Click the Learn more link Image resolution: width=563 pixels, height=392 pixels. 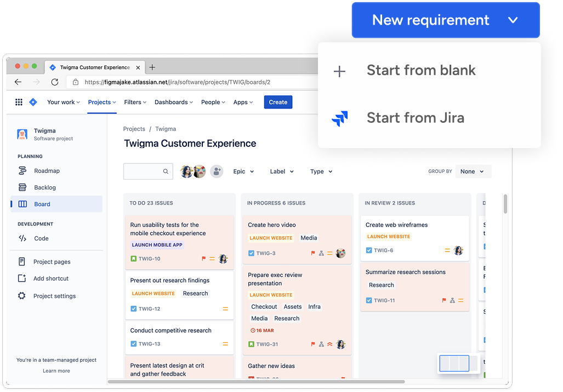56,371
